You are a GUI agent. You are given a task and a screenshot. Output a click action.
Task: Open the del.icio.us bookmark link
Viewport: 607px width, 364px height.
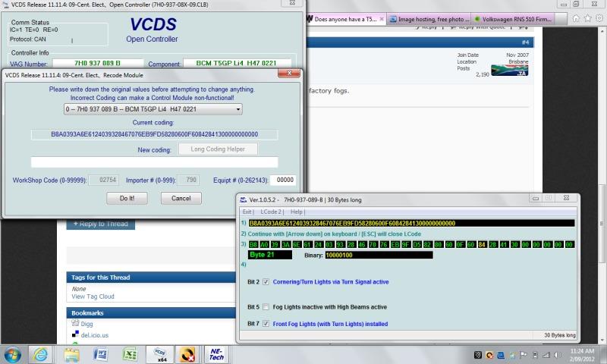point(94,335)
